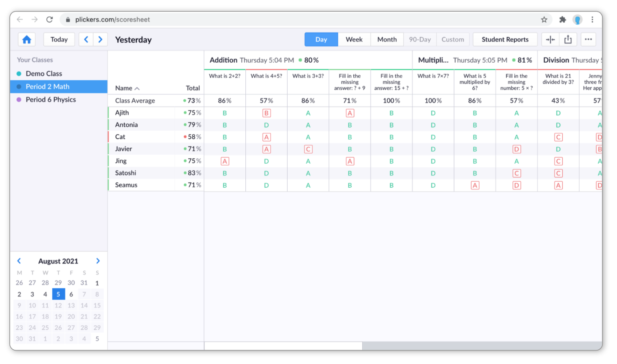Viewport: 617px width, 364px height.
Task: Click the Today button
Action: 59,39
